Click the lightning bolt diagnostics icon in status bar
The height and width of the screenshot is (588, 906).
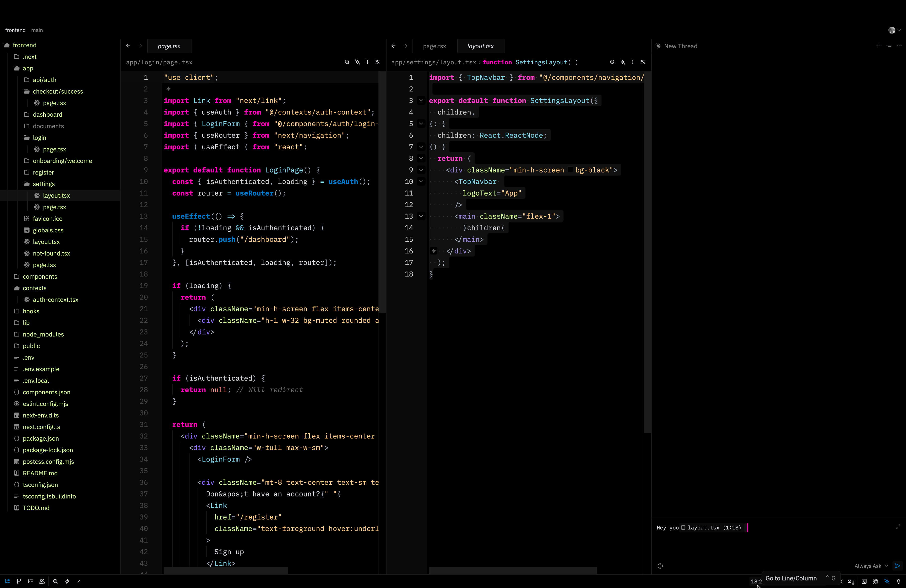pos(67,581)
